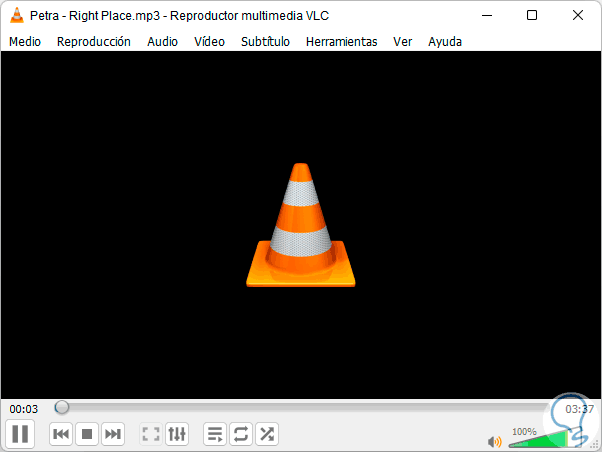Toggle fullscreen video mode
This screenshot has width=602, height=452.
[x=151, y=434]
